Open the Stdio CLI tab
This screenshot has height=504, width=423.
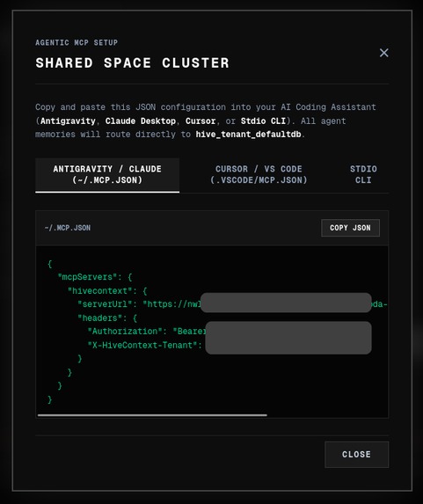(363, 174)
